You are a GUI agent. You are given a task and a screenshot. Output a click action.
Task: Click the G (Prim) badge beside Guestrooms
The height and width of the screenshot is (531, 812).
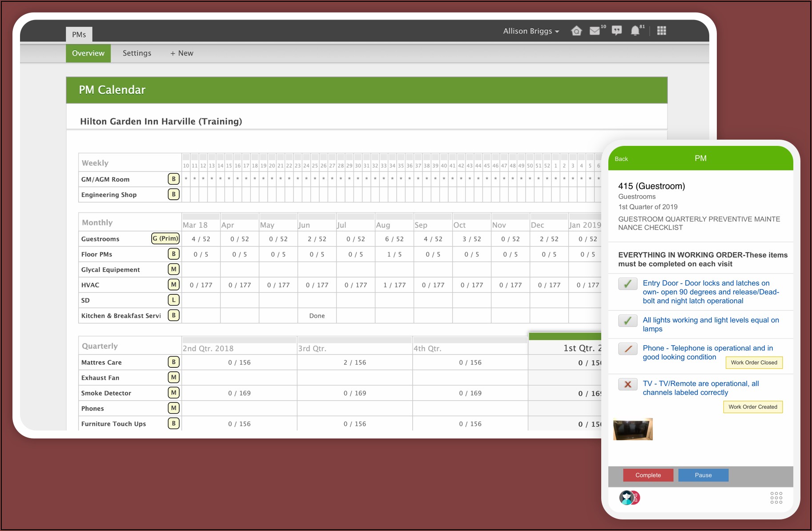pos(165,239)
